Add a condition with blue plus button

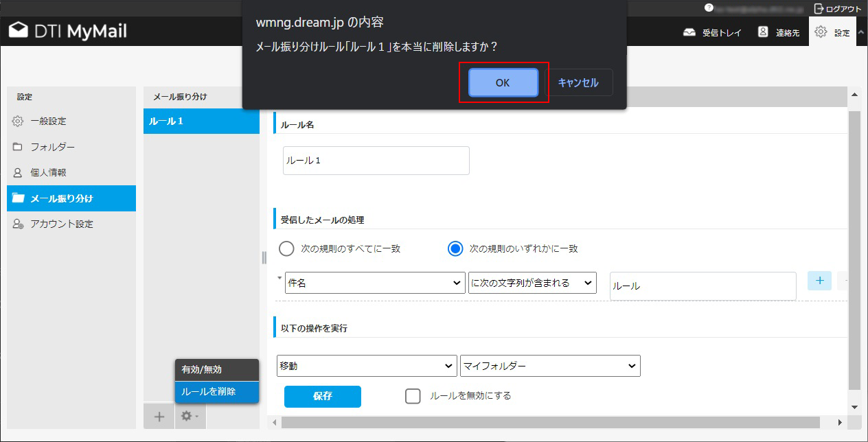point(819,280)
